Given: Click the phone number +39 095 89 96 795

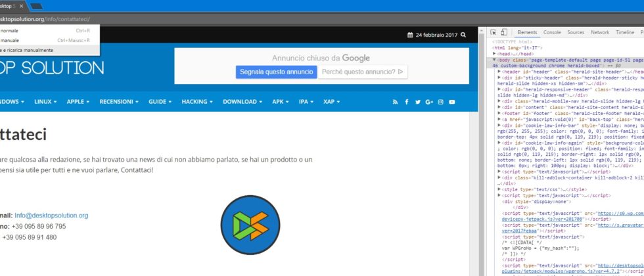Looking at the screenshot, I should pyautogui.click(x=39, y=226).
